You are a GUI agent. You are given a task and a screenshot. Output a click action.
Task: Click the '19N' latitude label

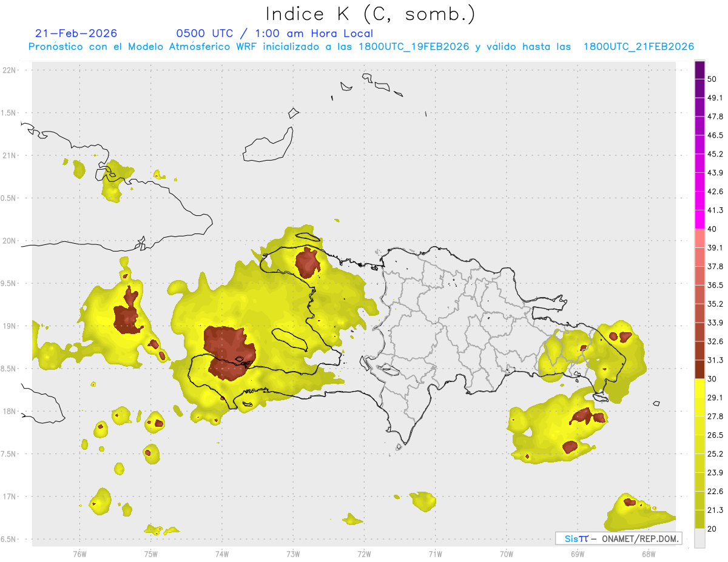point(10,326)
